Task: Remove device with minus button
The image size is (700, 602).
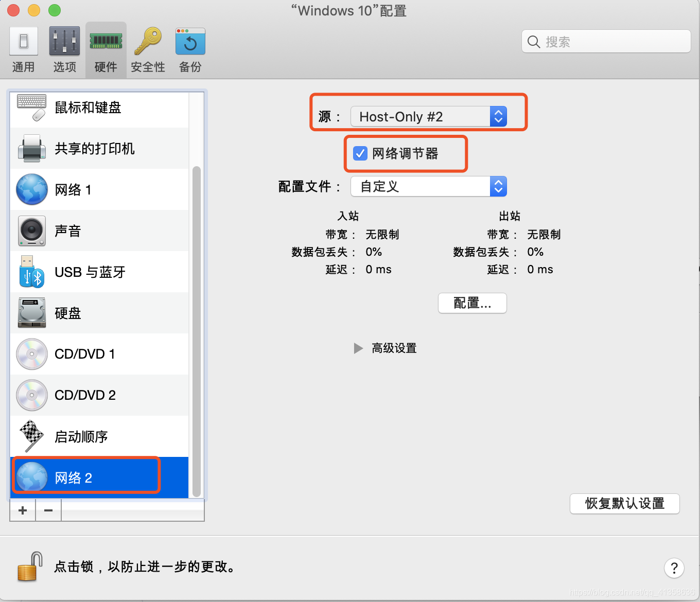Action: (48, 510)
